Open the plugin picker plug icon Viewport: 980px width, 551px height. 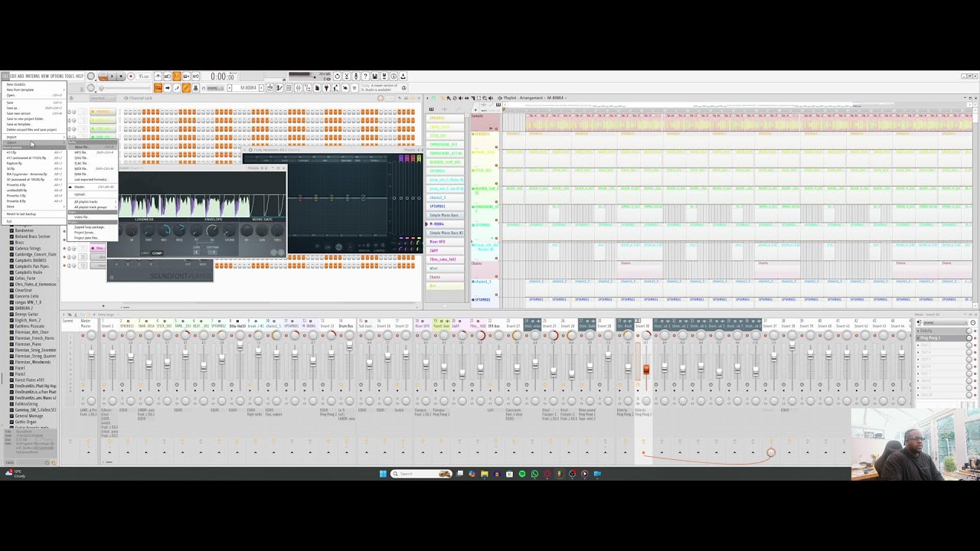click(x=327, y=88)
